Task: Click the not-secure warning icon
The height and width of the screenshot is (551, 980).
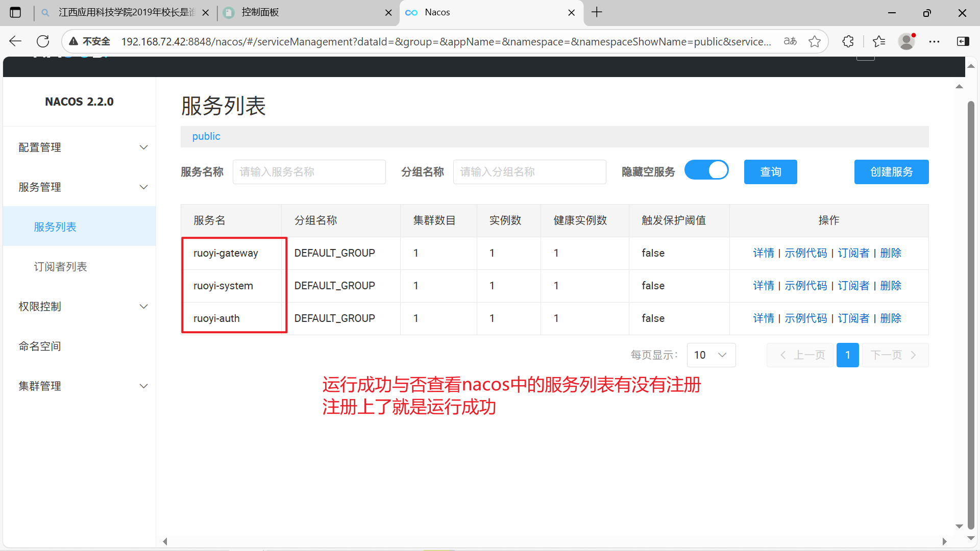Action: [x=74, y=41]
